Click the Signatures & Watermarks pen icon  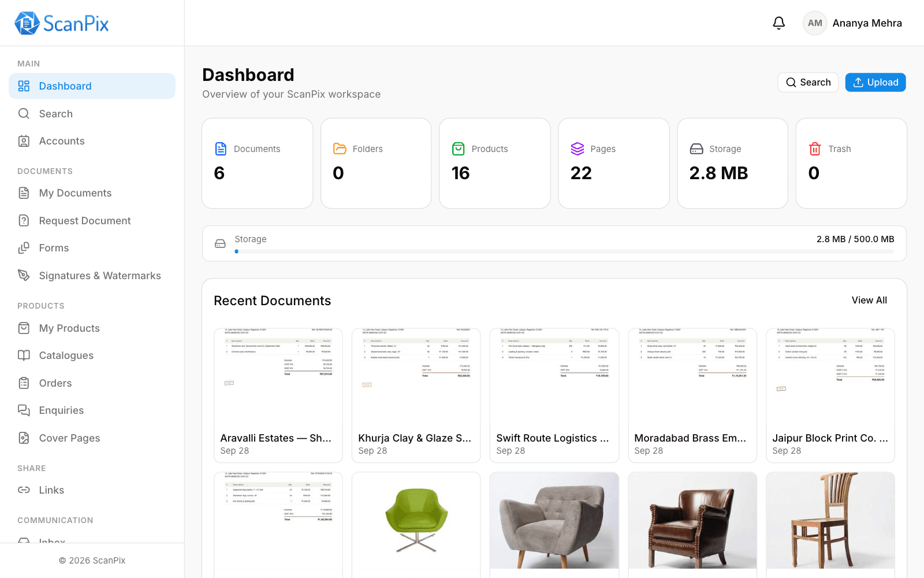pos(24,275)
